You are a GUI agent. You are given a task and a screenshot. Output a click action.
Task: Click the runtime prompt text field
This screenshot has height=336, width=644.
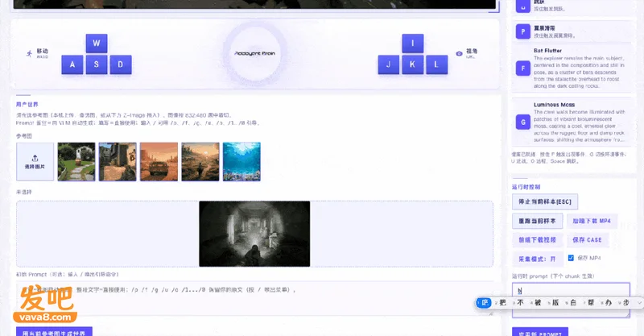pyautogui.click(x=571, y=300)
